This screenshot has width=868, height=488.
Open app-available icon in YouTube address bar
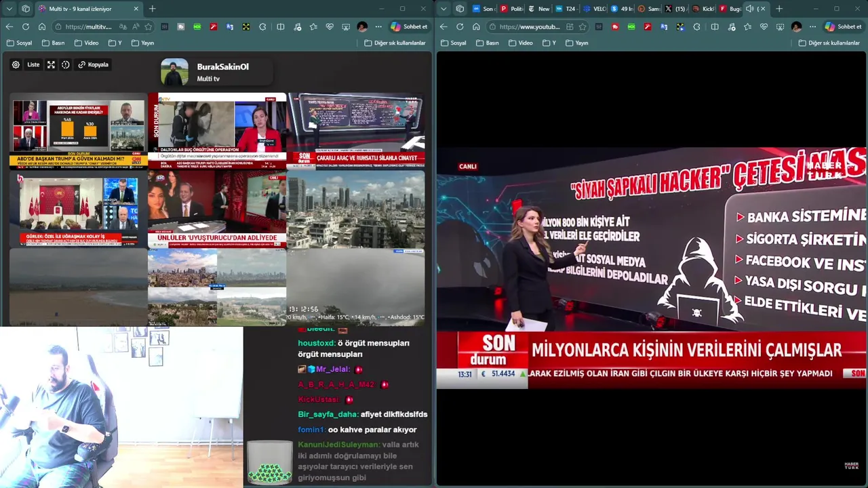570,26
